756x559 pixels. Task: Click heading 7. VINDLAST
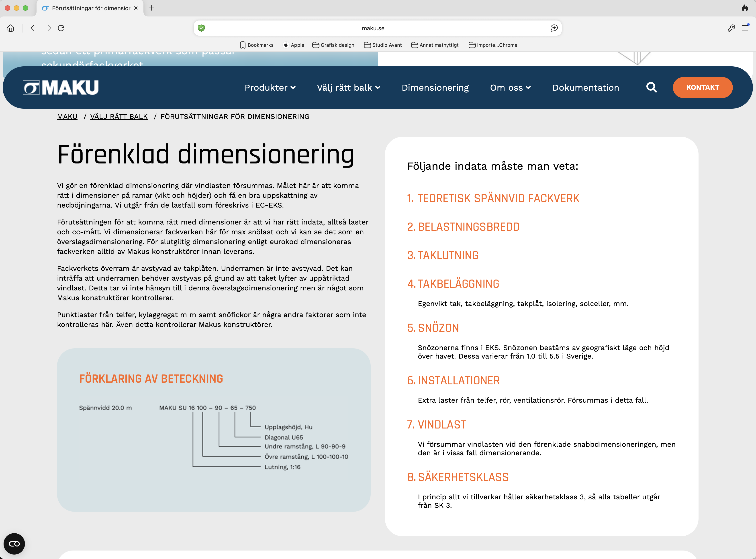click(437, 425)
